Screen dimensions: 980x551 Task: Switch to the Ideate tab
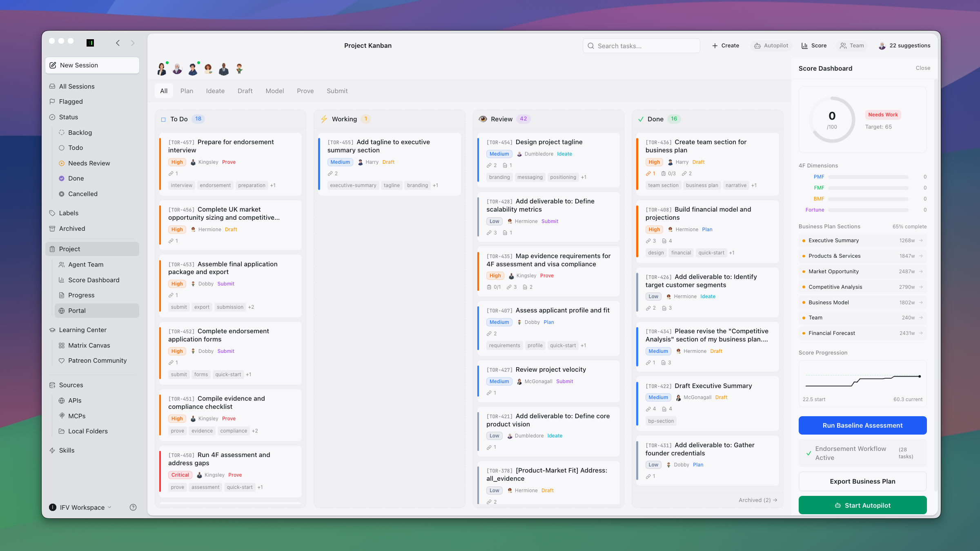click(215, 91)
